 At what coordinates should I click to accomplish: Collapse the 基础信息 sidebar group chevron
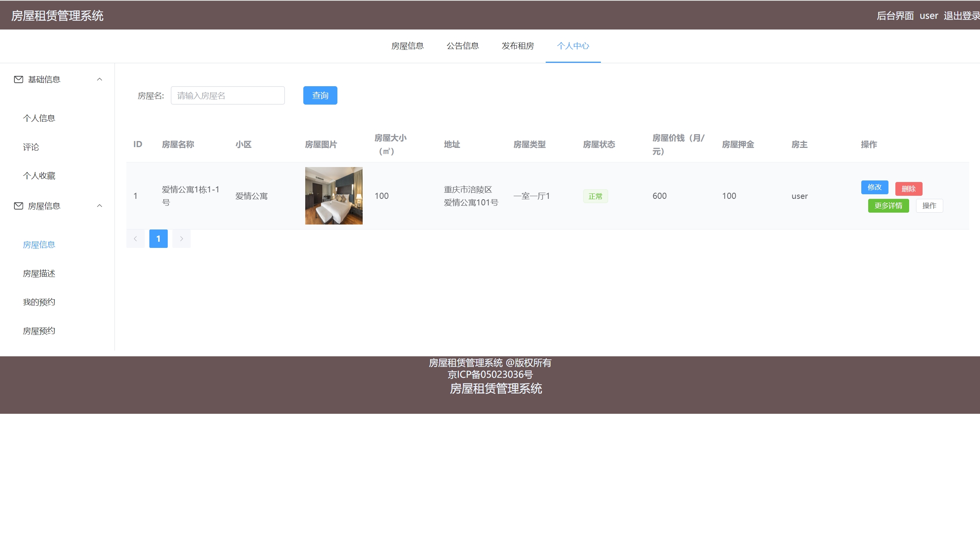(100, 79)
